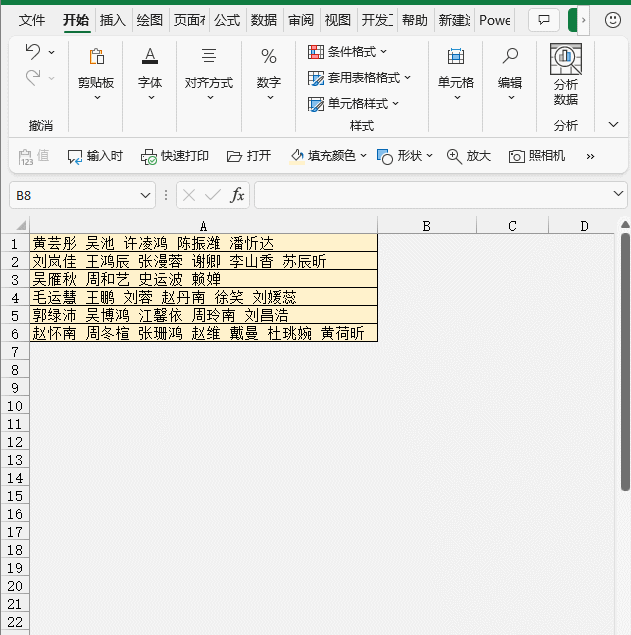This screenshot has width=631, height=635.
Task: Open the Number (数字) format group
Action: pos(269,74)
